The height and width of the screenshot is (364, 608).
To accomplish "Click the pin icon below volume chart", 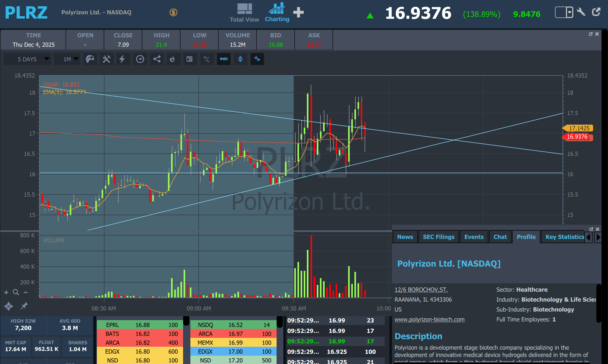I will coord(24,306).
